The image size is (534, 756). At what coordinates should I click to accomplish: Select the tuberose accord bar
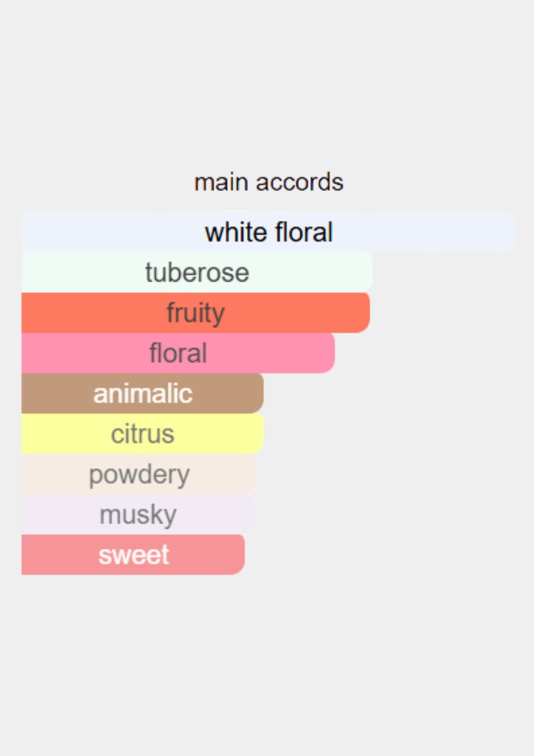[x=311, y=272]
